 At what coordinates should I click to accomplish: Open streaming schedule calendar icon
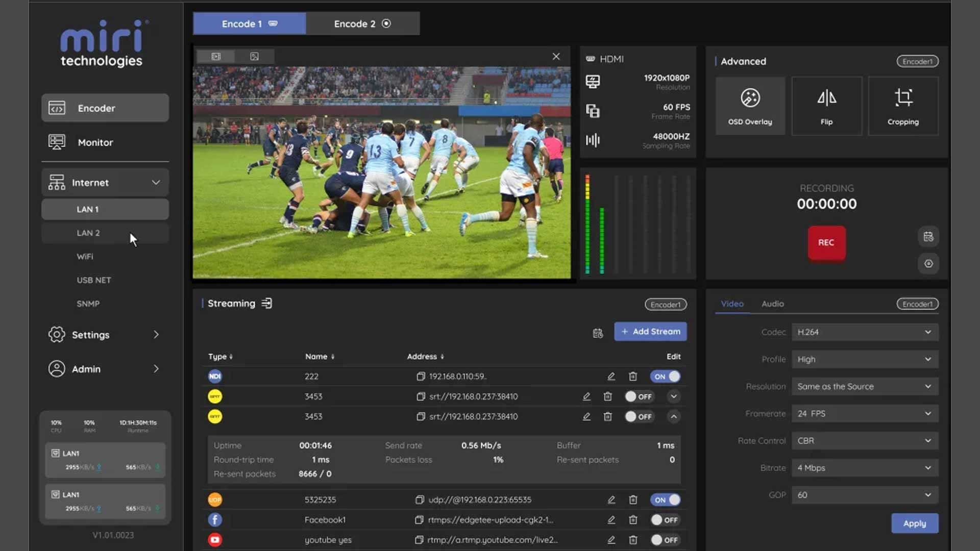coord(598,333)
